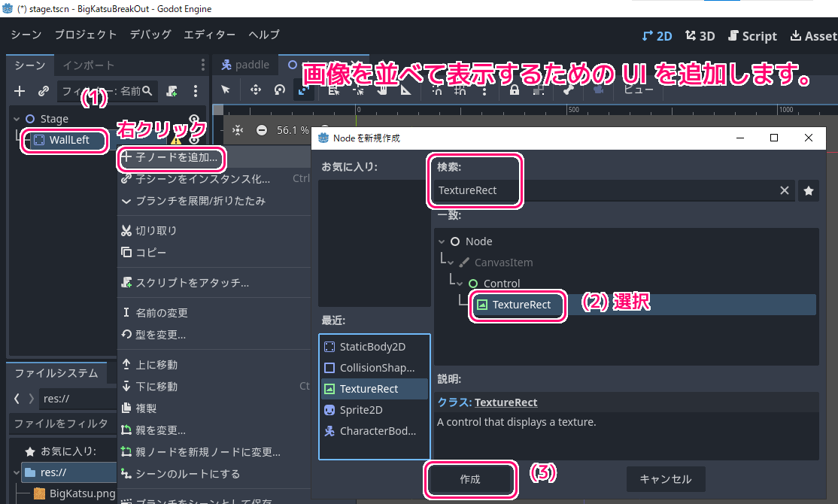Switch to the 2D workspace

(657, 36)
